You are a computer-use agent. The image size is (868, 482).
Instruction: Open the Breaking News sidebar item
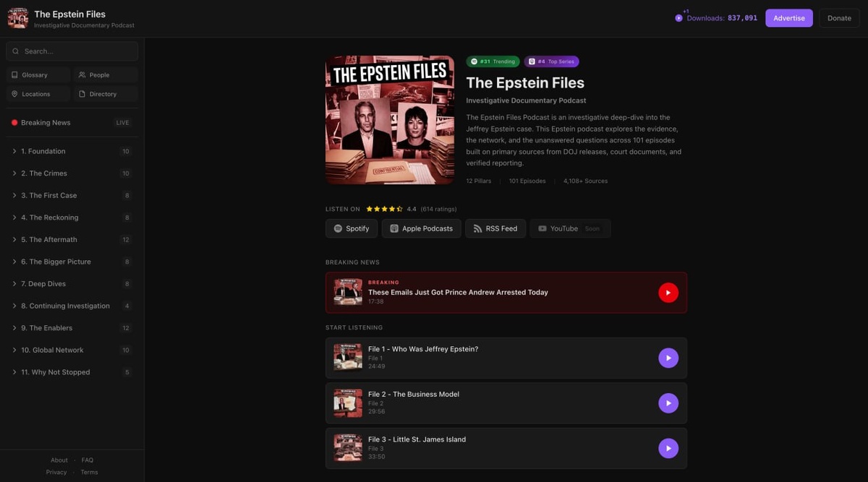72,123
